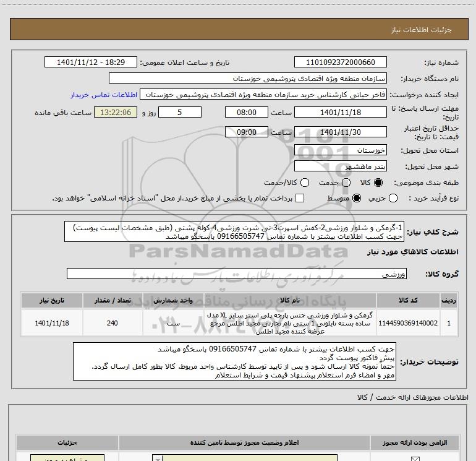Screen dimensions: 476x461
Task: Click the طبقه بندی موضوعی label
Action: pos(426,183)
